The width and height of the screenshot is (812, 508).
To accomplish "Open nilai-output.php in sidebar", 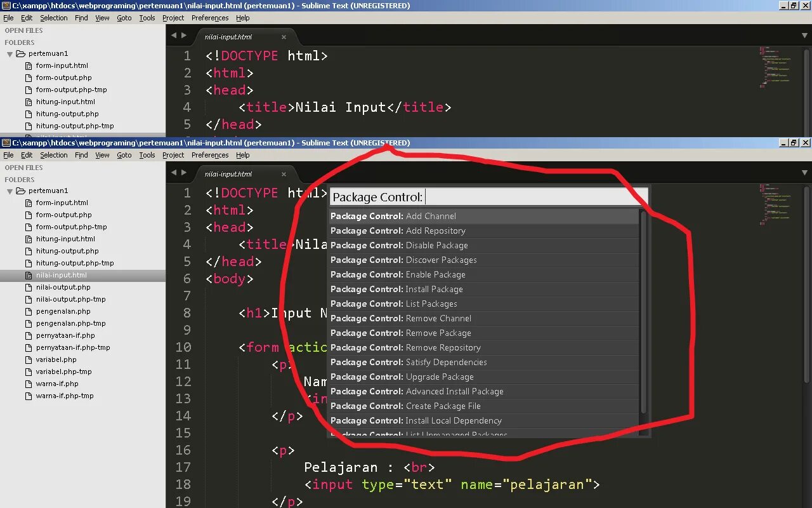I will click(x=63, y=287).
